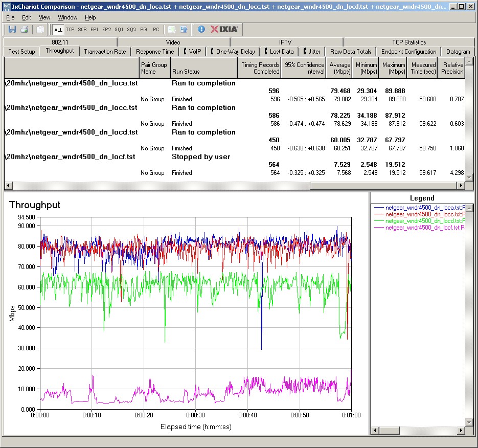Click the IxChariot application icon in the title bar
The width and height of the screenshot is (478, 448).
click(x=7, y=7)
